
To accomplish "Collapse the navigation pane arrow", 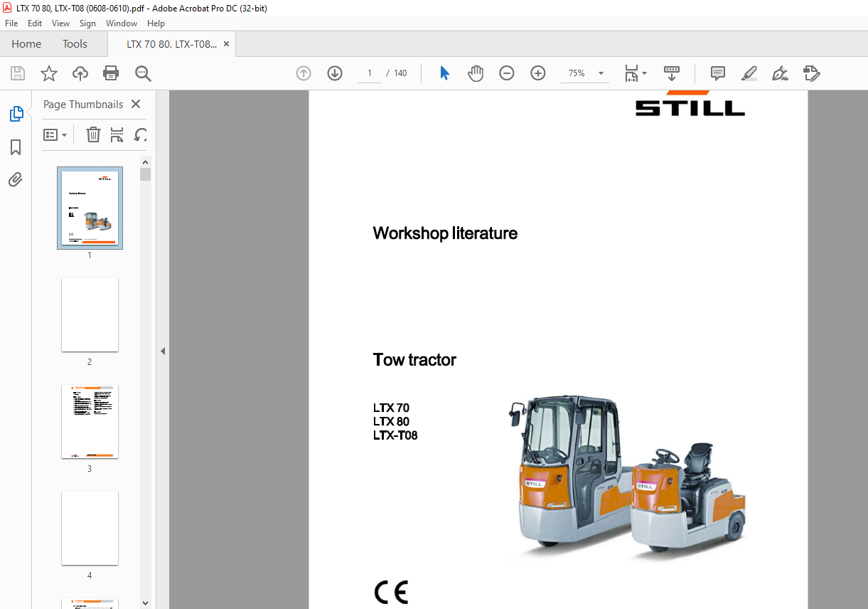I will pyautogui.click(x=163, y=351).
